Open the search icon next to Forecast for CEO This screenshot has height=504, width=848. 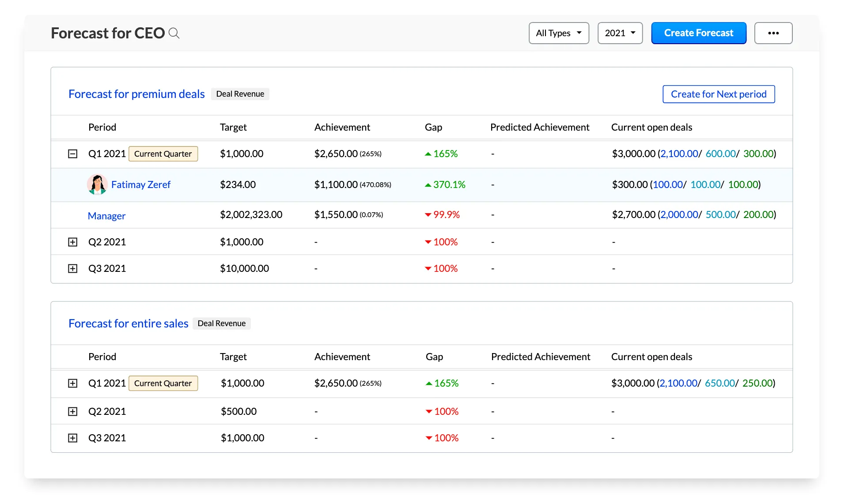point(174,33)
